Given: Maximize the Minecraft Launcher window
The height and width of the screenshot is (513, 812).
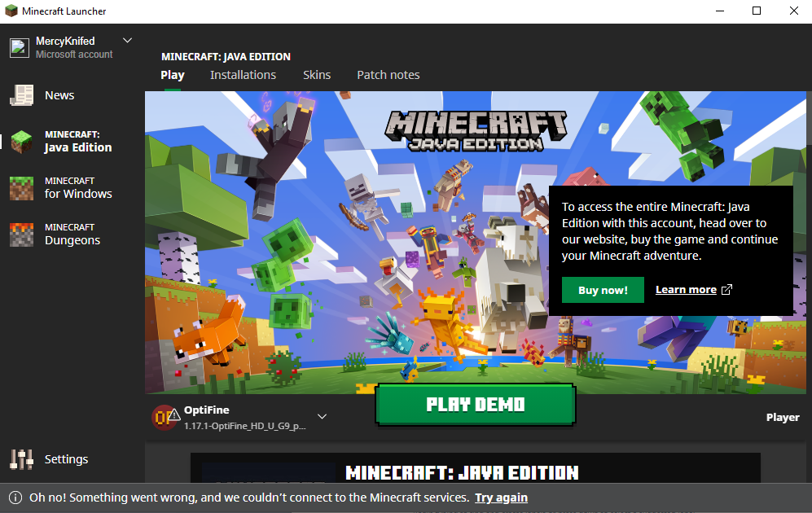Looking at the screenshot, I should pyautogui.click(x=757, y=11).
